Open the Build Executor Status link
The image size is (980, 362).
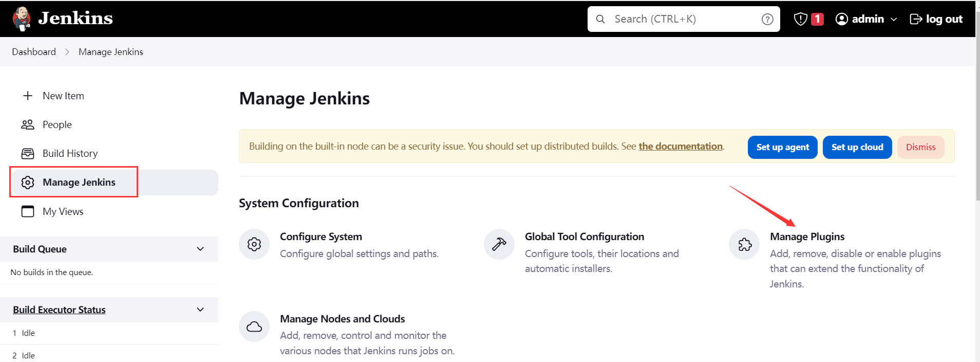pyautogui.click(x=59, y=310)
